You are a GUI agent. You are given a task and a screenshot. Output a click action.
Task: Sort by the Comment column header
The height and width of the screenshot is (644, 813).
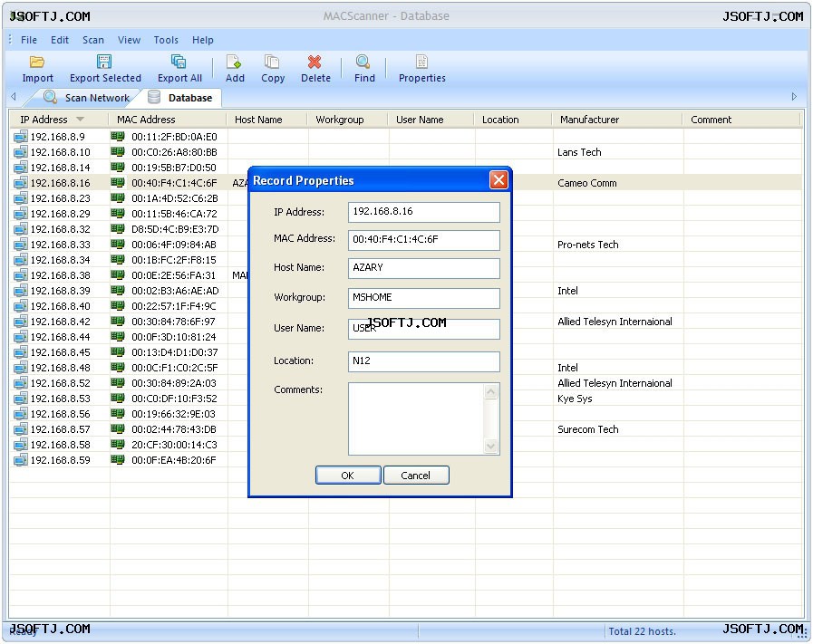(x=742, y=120)
